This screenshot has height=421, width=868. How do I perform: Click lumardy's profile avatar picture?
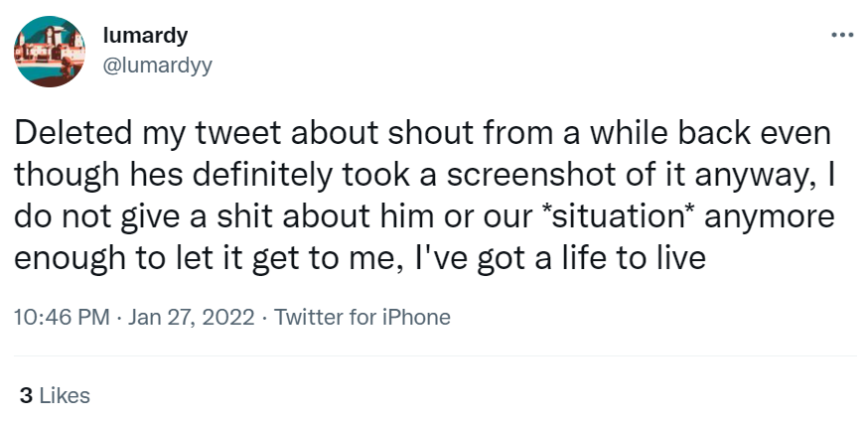click(47, 51)
